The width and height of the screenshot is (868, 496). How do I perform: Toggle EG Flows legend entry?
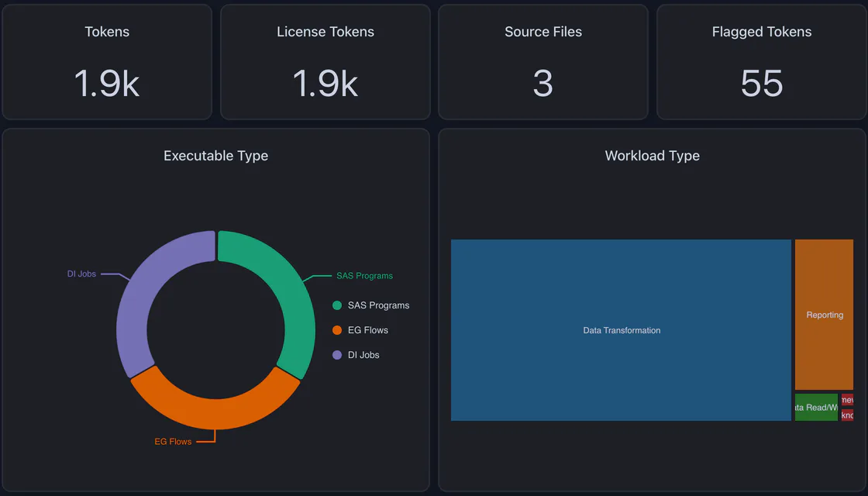[360, 330]
